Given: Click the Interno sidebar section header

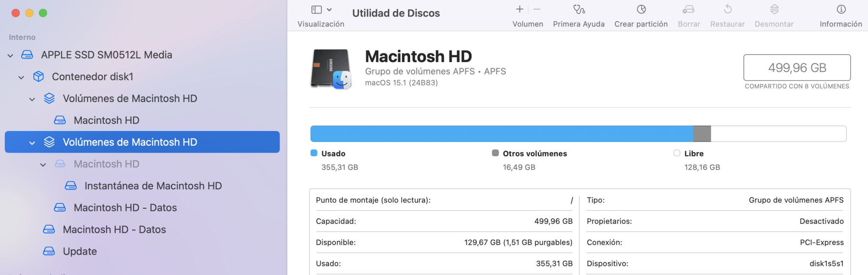Looking at the screenshot, I should point(22,37).
